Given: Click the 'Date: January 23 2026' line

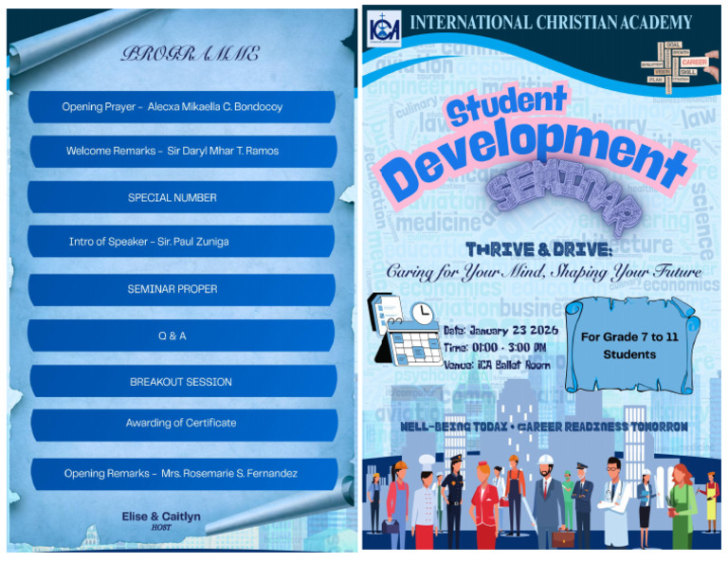Looking at the screenshot, I should 500,331.
